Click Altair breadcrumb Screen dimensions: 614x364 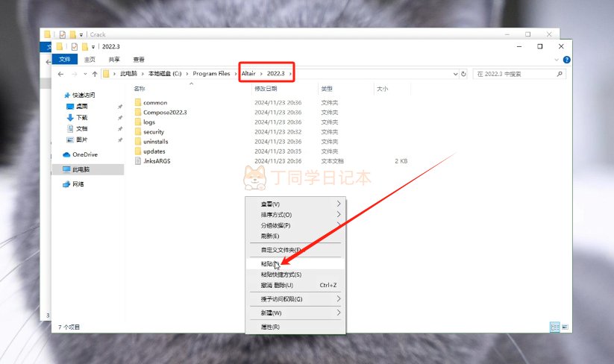pyautogui.click(x=248, y=74)
